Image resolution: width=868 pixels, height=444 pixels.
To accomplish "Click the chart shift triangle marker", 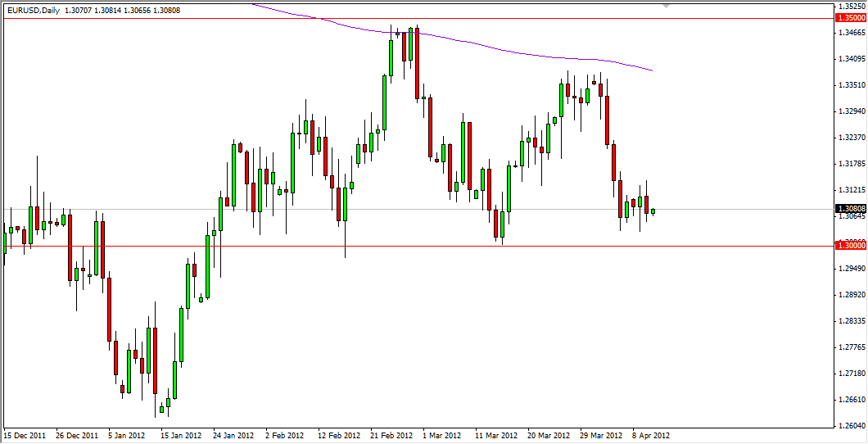I will [667, 6].
